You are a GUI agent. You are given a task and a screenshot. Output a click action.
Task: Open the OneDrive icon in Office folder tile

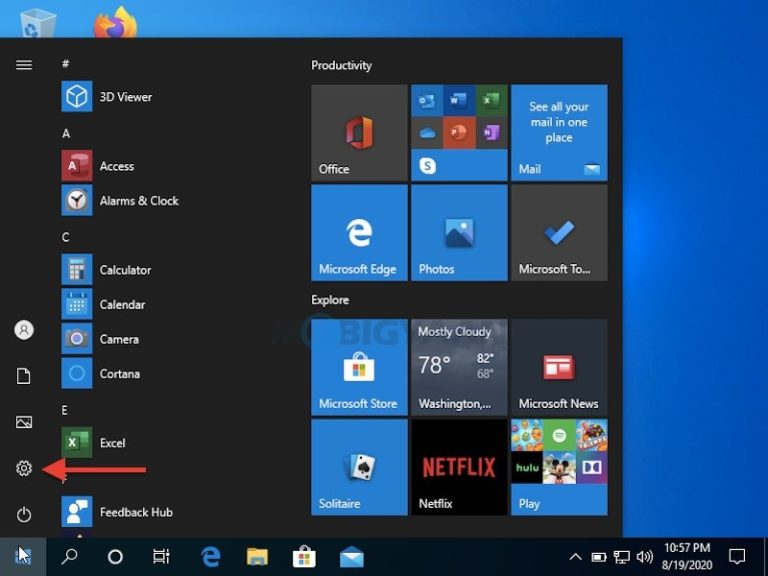427,132
